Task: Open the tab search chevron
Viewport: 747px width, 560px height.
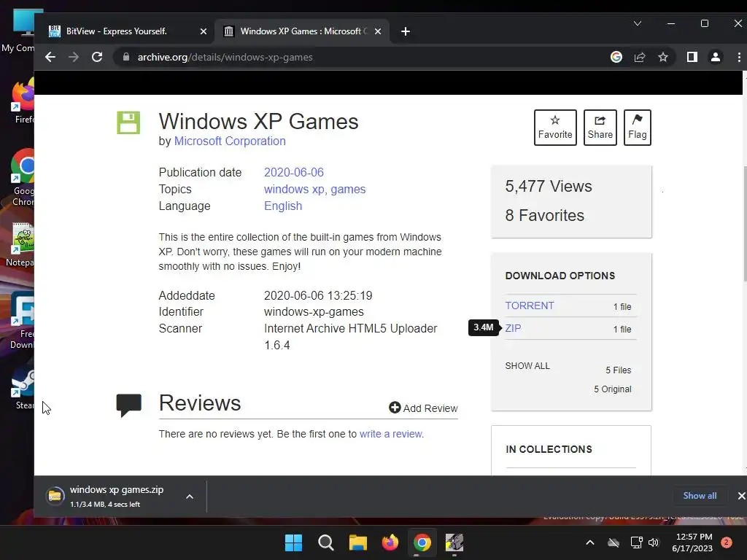Action: [637, 23]
